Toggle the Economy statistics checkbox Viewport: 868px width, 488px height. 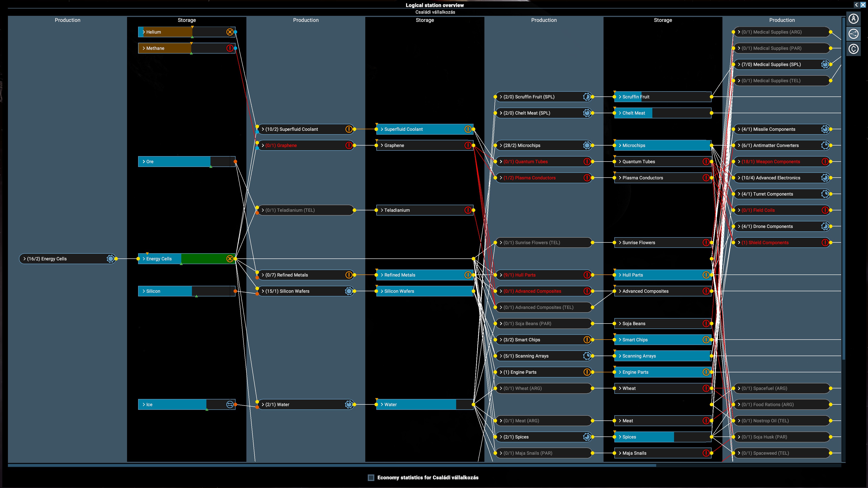point(371,478)
